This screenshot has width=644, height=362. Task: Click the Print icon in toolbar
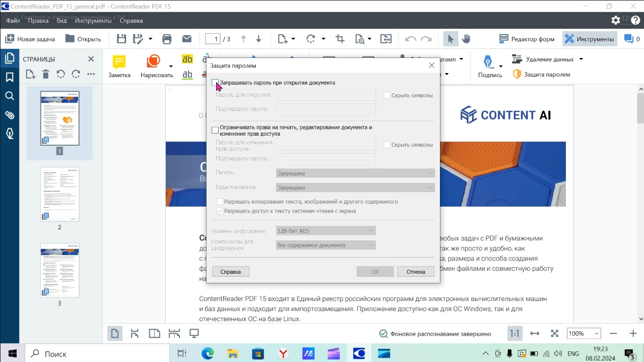coord(167,39)
